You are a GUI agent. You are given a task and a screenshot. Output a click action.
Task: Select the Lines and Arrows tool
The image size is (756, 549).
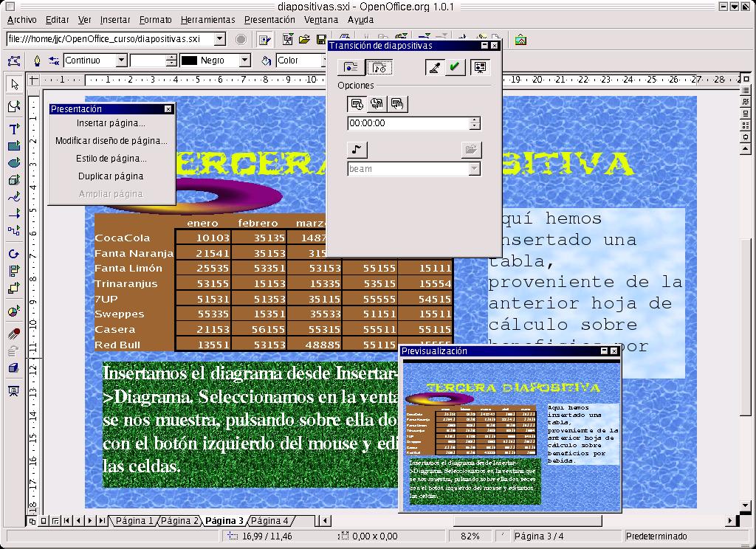pos(14,213)
